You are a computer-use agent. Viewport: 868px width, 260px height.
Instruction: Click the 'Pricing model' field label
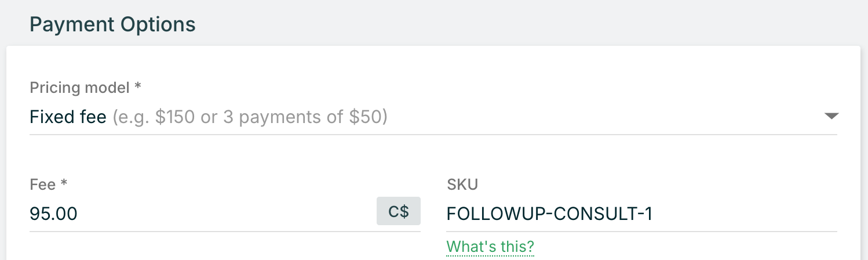(79, 88)
